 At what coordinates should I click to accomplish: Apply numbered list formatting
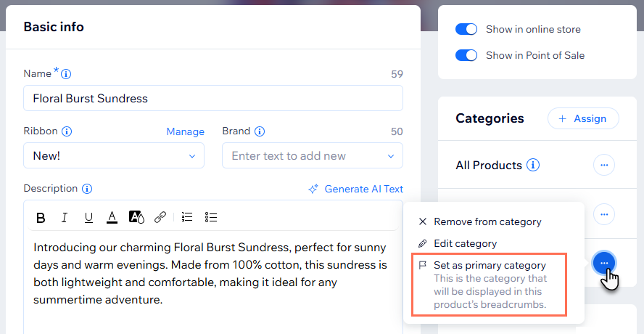(x=187, y=217)
